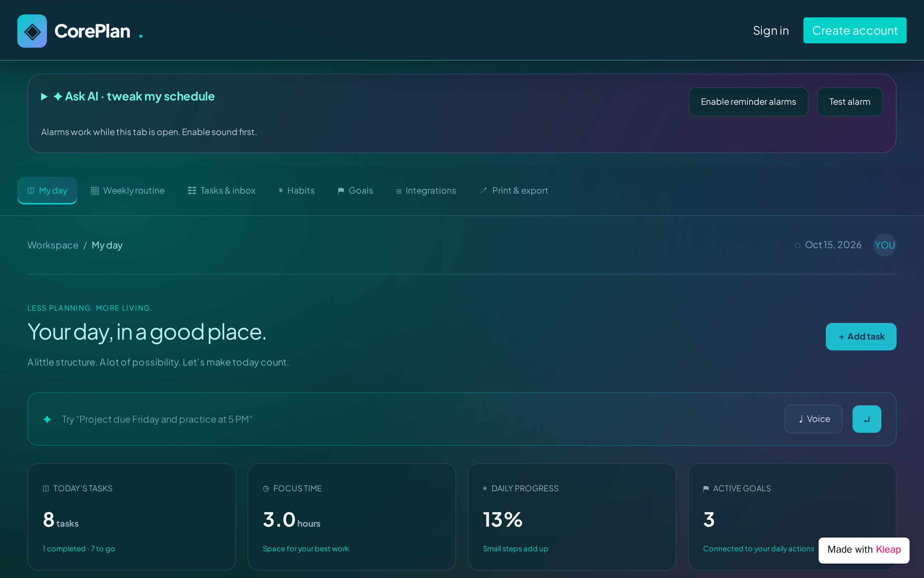Open the Print & export tab
Screen dimensions: 924x578
point(514,190)
